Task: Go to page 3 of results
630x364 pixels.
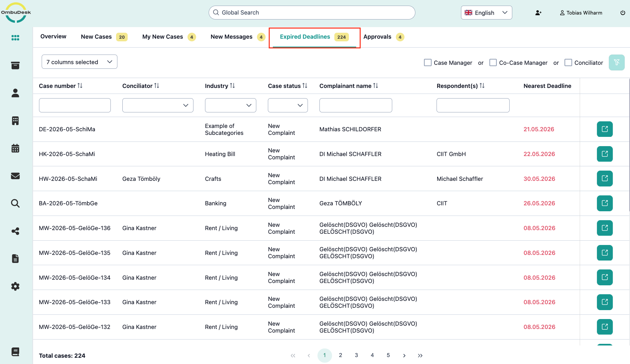Action: pyautogui.click(x=356, y=355)
